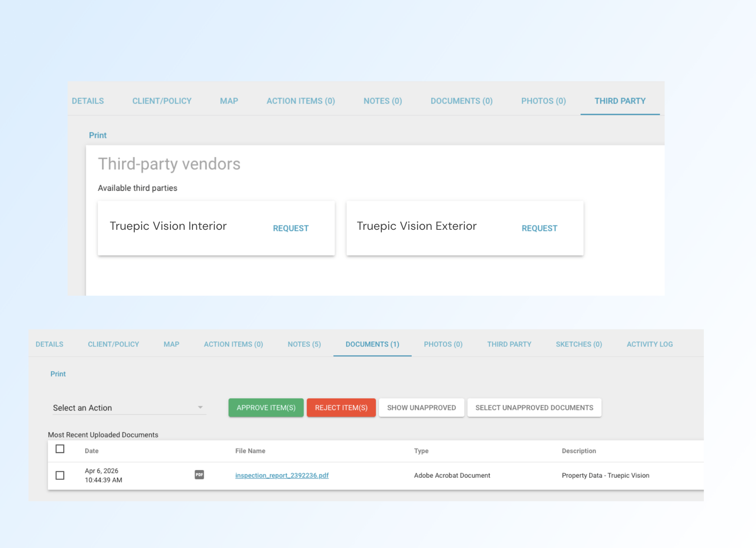Click the green Approve Item(s) button

point(265,408)
